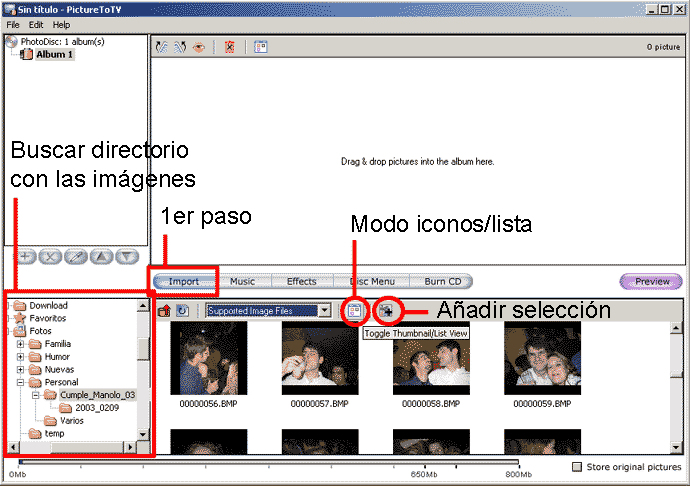Open the Supported Image Files dropdown

324,311
